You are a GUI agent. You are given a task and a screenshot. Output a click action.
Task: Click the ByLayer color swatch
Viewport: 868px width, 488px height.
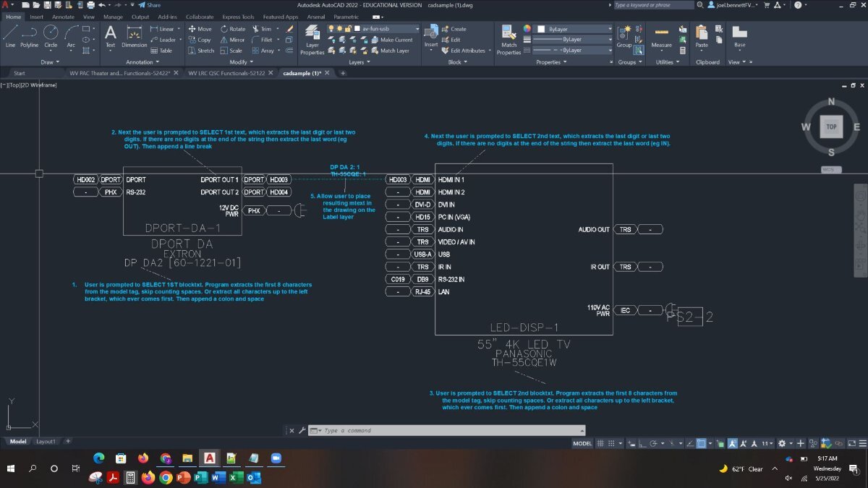[x=540, y=29]
